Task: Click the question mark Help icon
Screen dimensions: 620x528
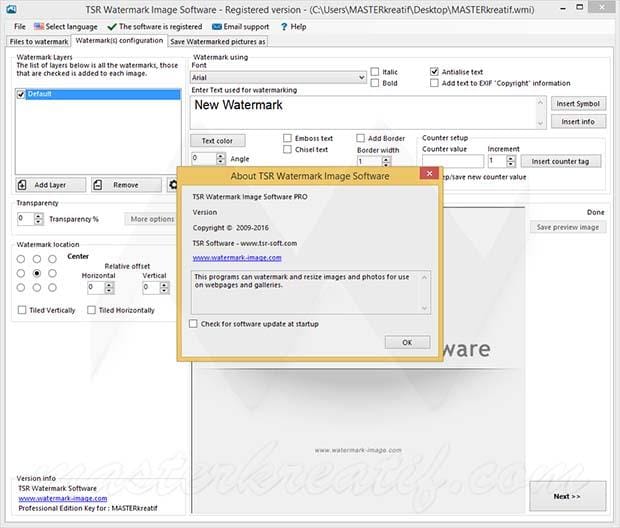Action: tap(284, 26)
